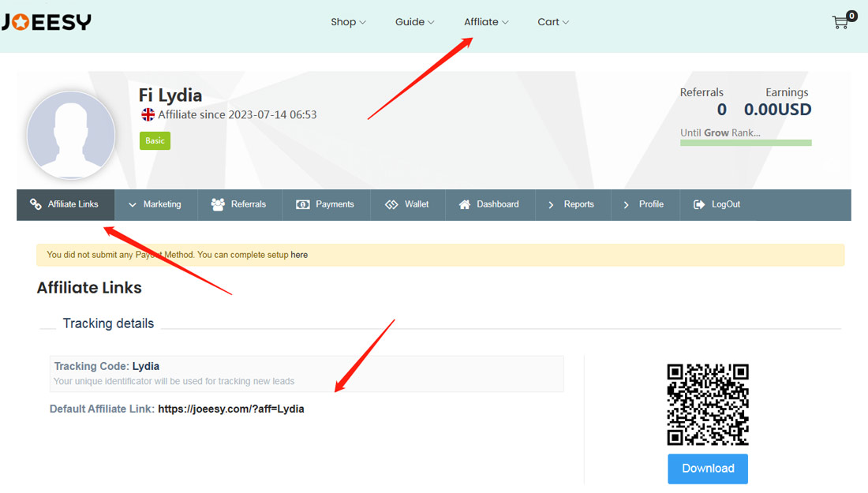Image resolution: width=868 pixels, height=493 pixels.
Task: Expand the Reports menu
Action: coord(571,204)
